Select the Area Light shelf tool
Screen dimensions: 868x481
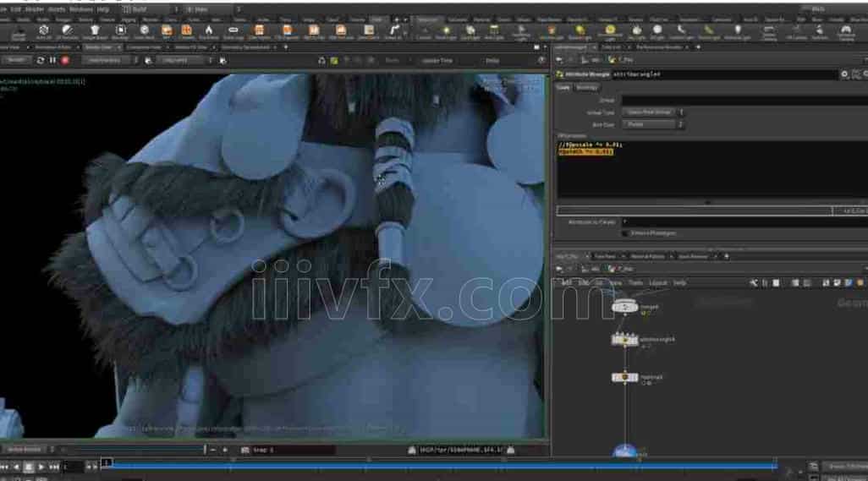click(494, 32)
